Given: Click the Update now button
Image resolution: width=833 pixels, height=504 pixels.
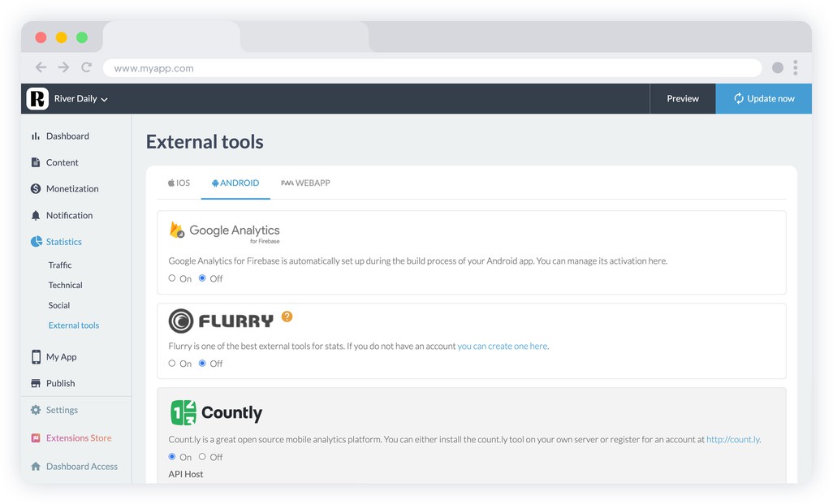Looking at the screenshot, I should click(763, 99).
